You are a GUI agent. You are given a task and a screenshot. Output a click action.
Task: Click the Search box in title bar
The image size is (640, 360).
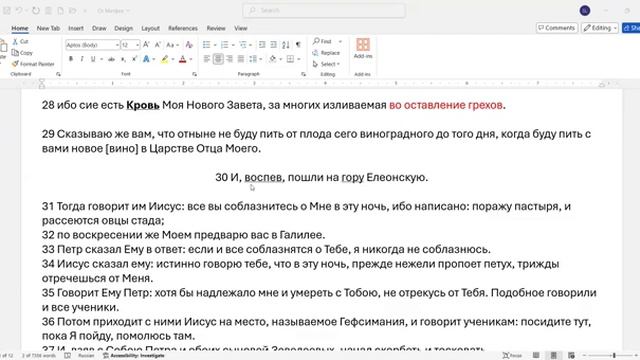324,10
